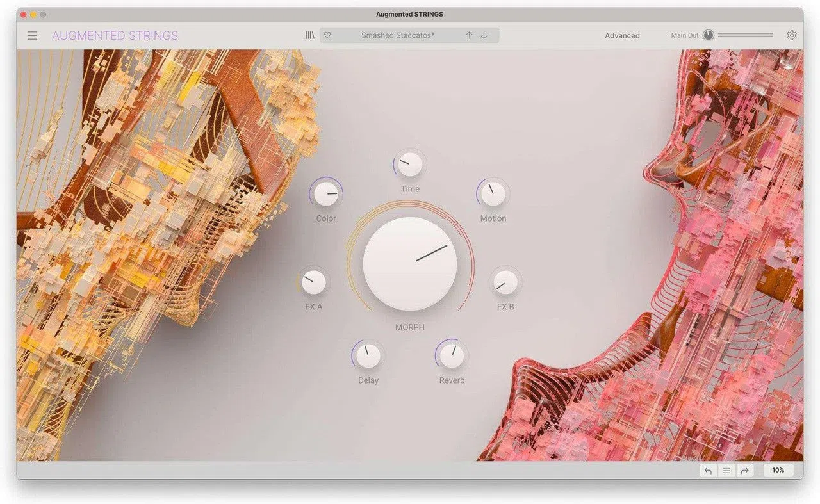Select the Motion knob
The width and height of the screenshot is (820, 504).
pos(493,193)
